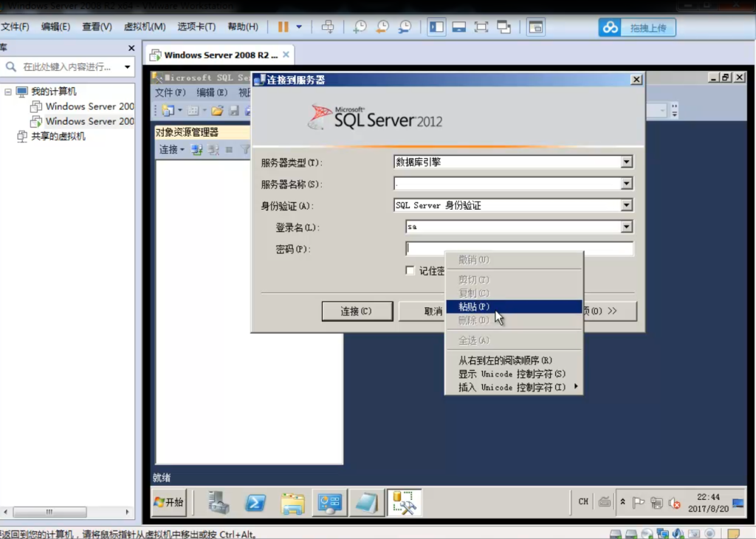Revert to the previous snapshot icon

[x=382, y=27]
